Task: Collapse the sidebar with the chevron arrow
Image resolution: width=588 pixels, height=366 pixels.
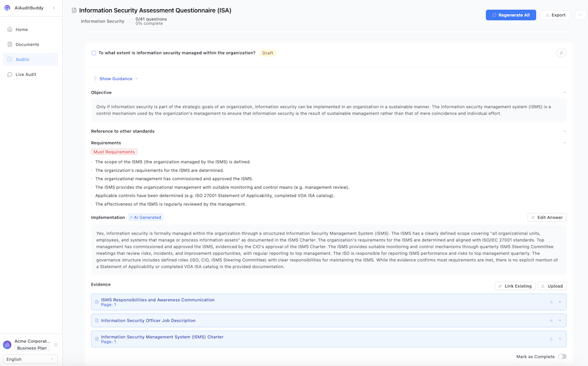Action: [x=55, y=7]
